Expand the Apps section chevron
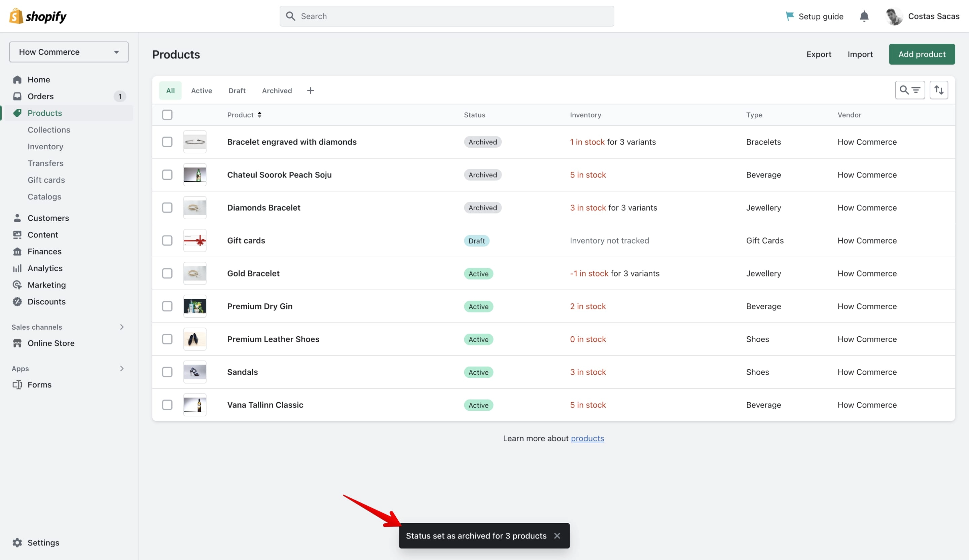The image size is (969, 560). point(122,368)
